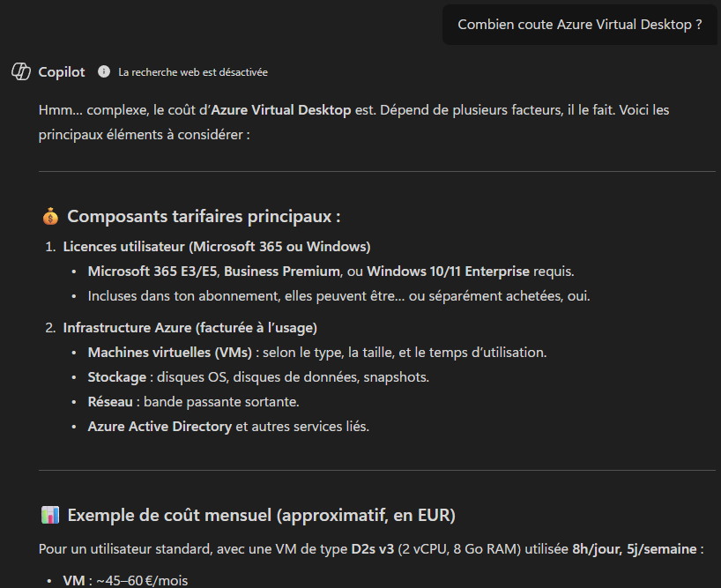Click 'Azure Active Directory' bold text

160,427
